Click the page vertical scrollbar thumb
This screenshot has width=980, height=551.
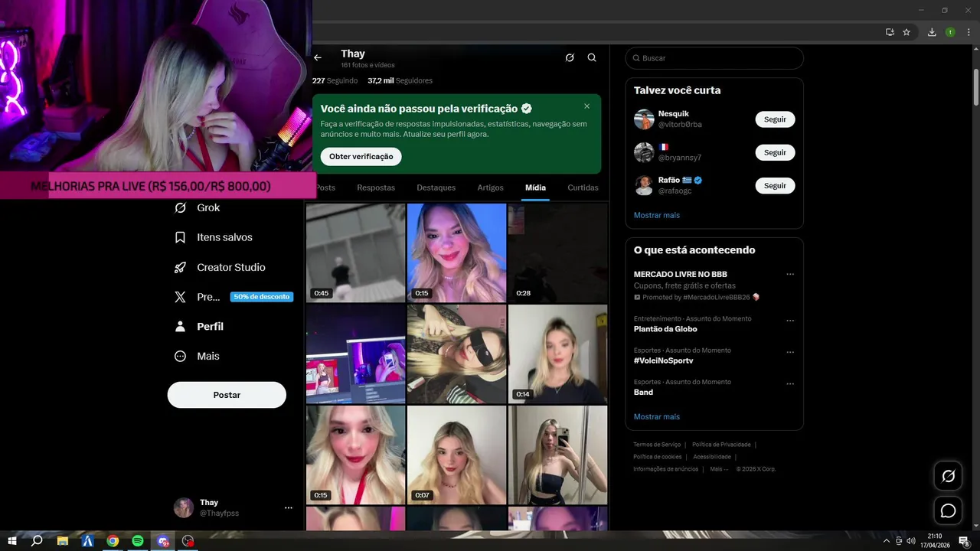[x=976, y=88]
